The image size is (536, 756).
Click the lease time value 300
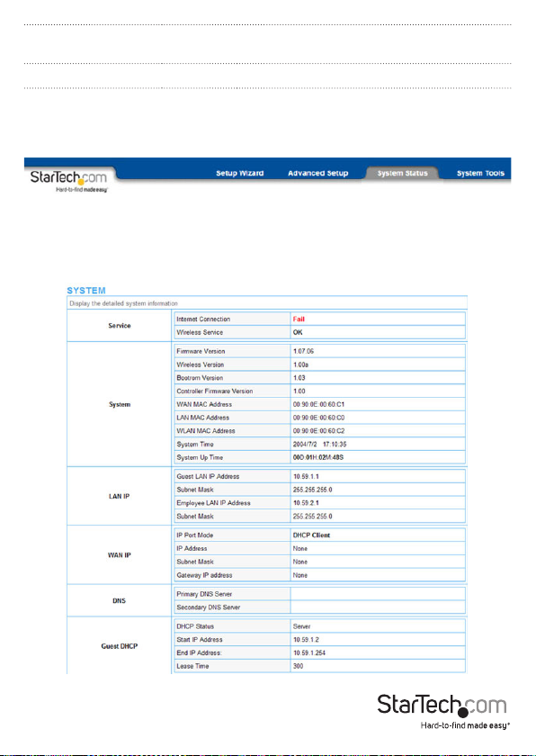tap(298, 666)
